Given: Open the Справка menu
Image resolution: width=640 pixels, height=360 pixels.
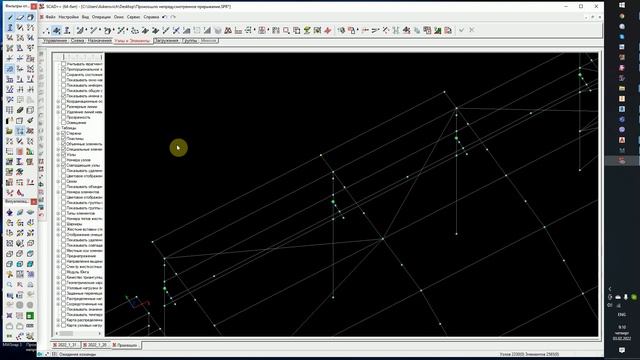Looking at the screenshot, I should point(151,17).
